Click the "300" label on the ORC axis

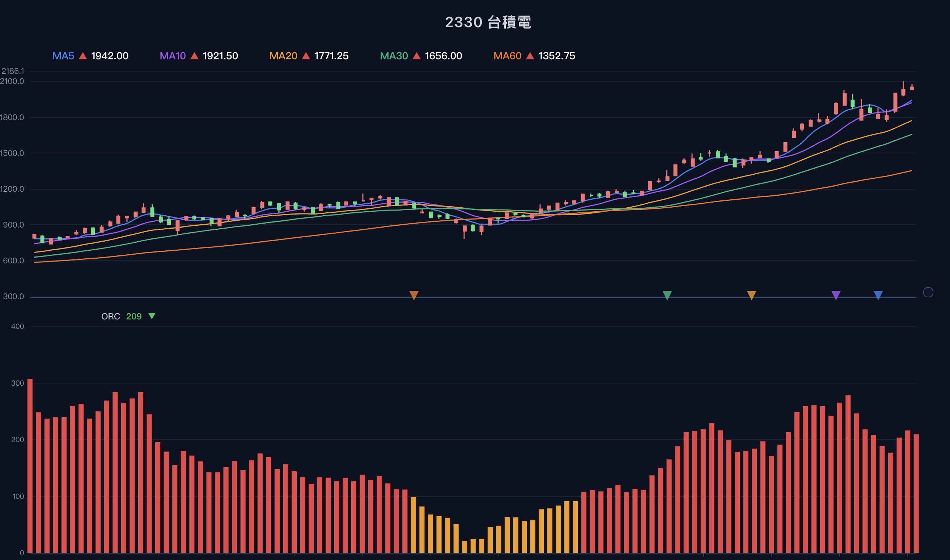pyautogui.click(x=18, y=383)
